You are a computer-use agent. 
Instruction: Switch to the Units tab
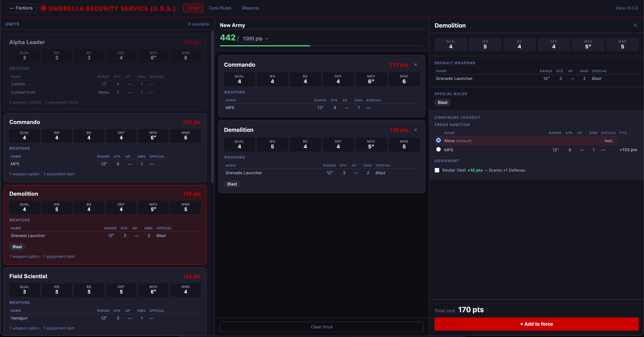coord(193,8)
